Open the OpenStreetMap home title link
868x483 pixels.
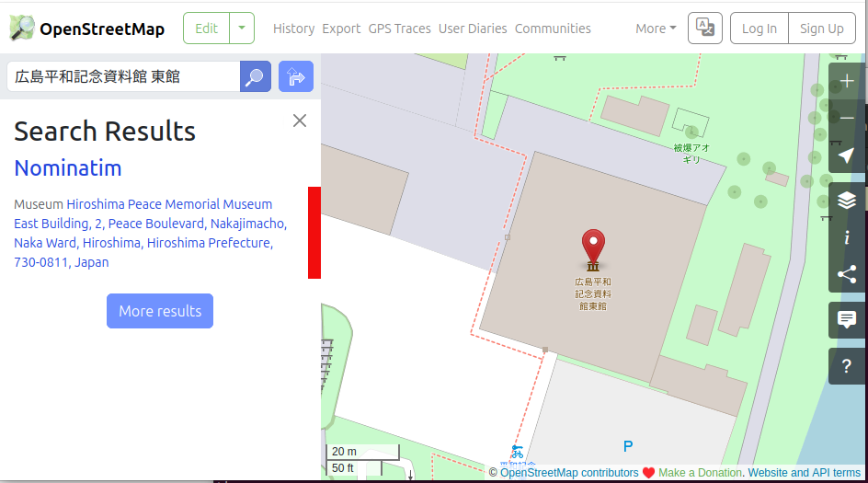(102, 29)
